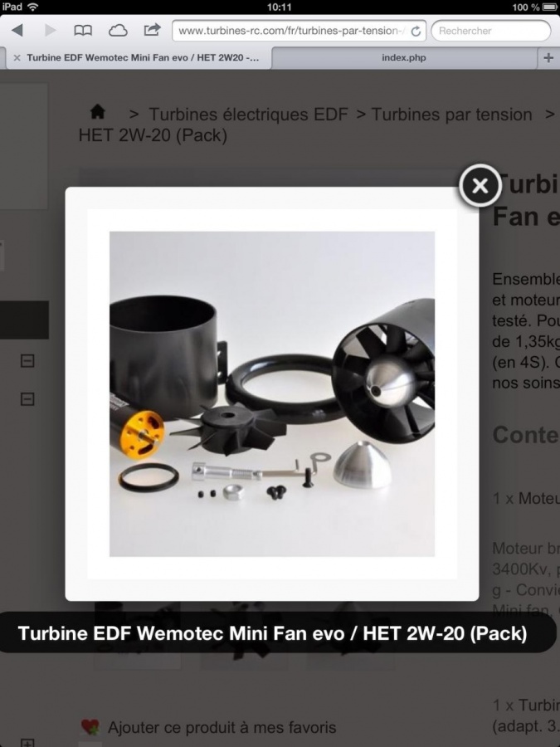This screenshot has height=747, width=560.
Task: Close the Turbine EDF Wemotec tab
Action: tap(17, 57)
